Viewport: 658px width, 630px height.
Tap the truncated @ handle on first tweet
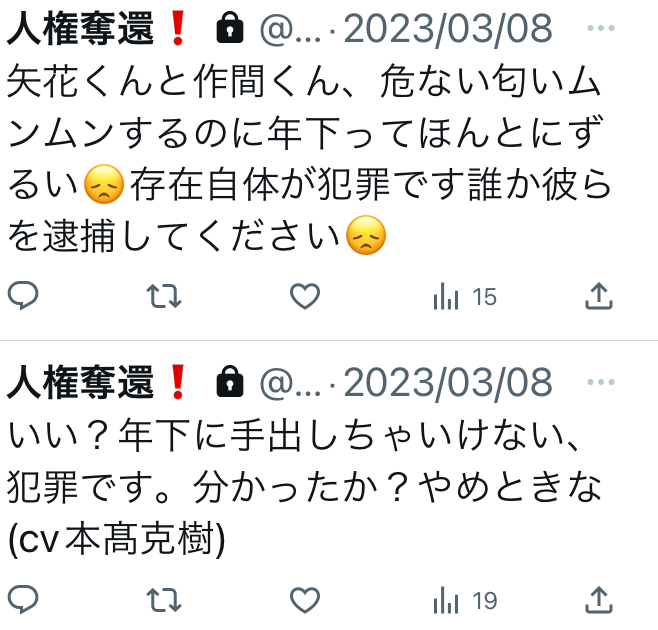(x=290, y=30)
